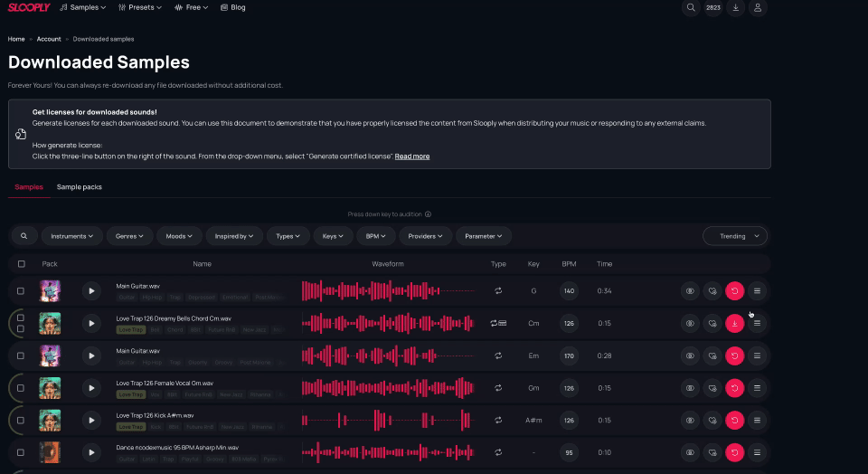Open three-line menu for Kick A#m

pyautogui.click(x=757, y=421)
